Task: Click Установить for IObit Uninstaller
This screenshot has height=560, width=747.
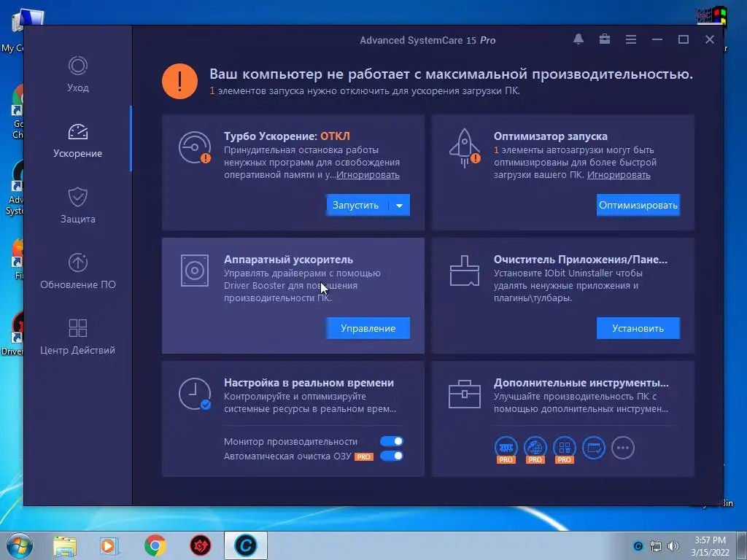Action: (638, 328)
